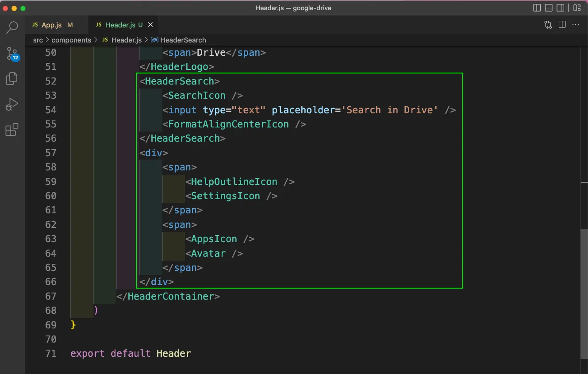Click the word Drive inside the span

click(211, 52)
